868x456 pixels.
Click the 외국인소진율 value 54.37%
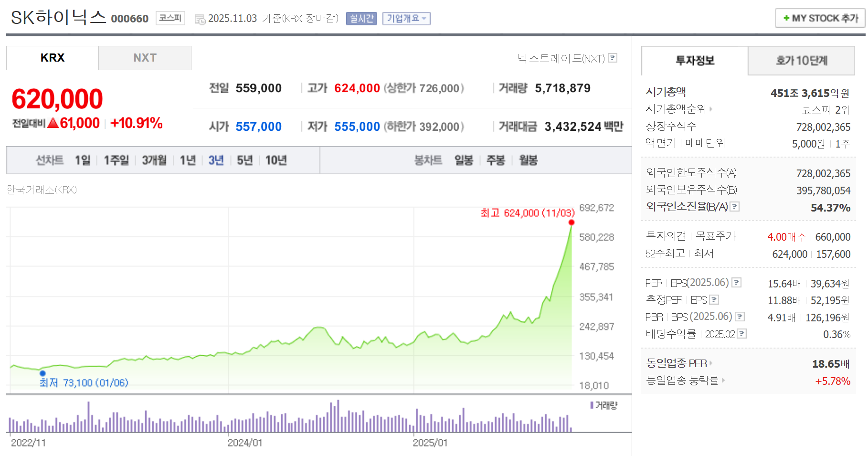pos(830,208)
